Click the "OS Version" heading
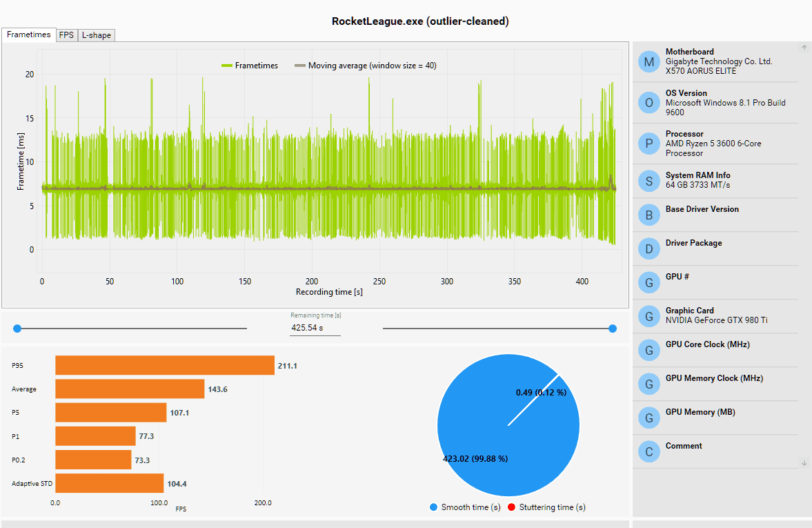 pos(686,93)
